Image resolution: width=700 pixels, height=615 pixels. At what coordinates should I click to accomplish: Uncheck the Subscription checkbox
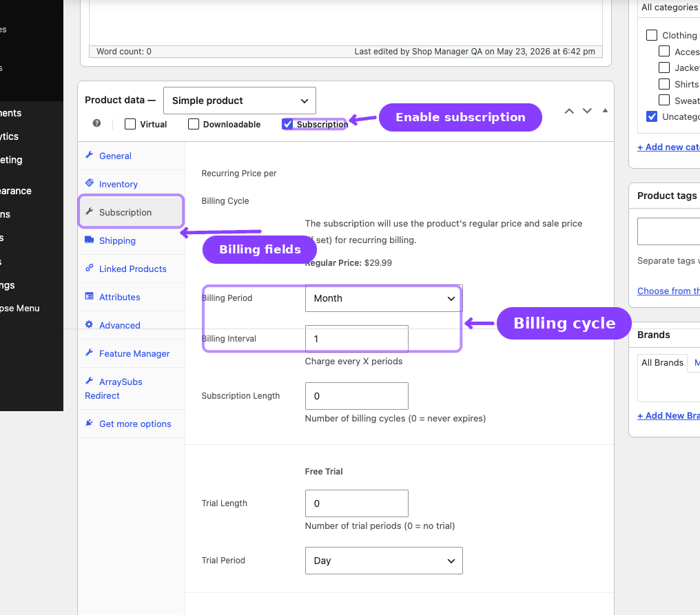click(287, 124)
